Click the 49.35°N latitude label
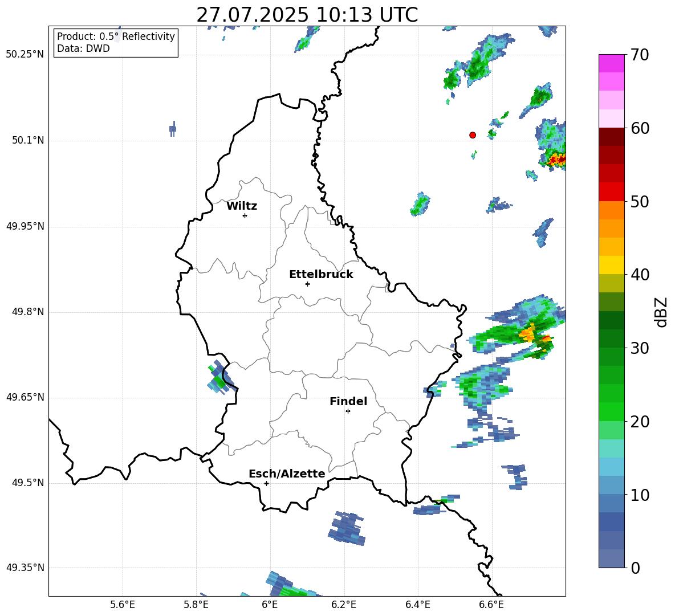This screenshot has width=675, height=616. 25,568
